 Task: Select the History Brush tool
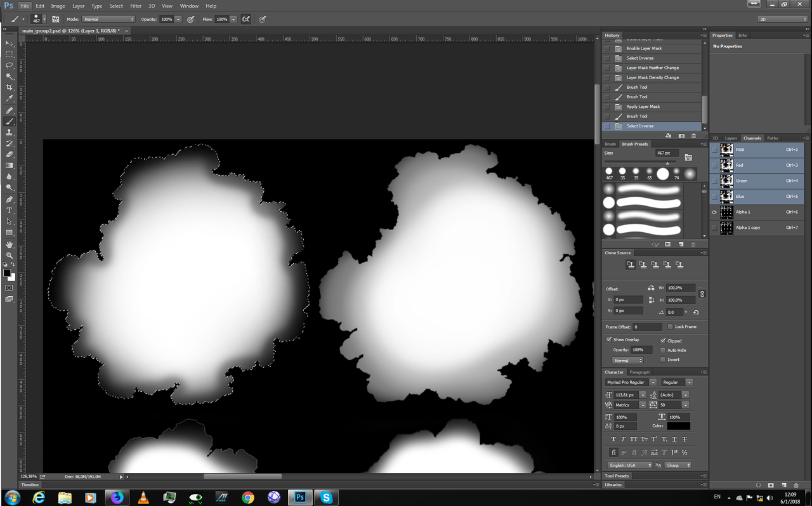(10, 143)
